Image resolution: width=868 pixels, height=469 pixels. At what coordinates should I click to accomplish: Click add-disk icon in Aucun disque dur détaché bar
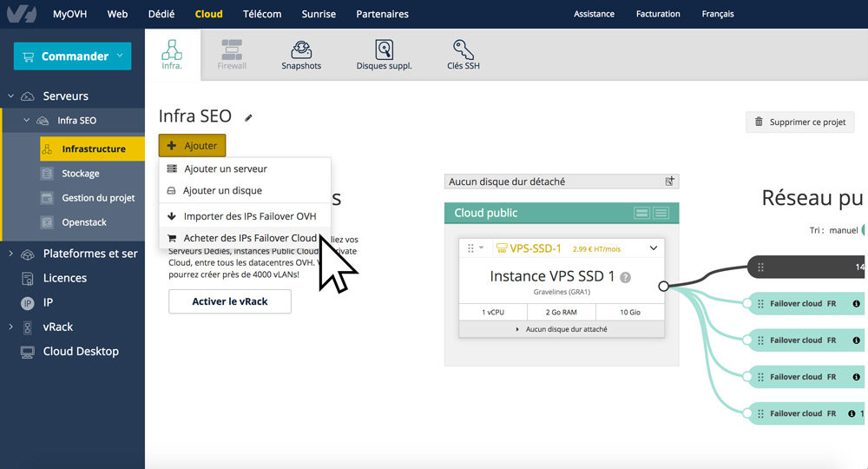[669, 181]
